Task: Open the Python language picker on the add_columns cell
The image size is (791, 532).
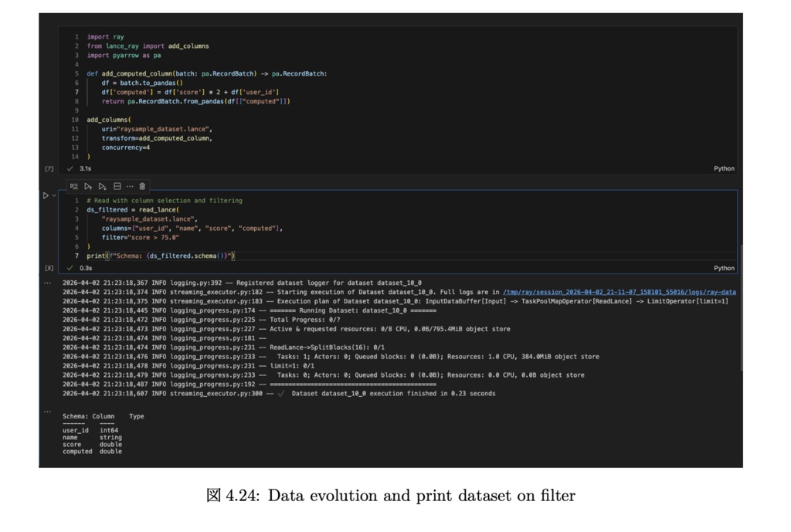Action: coord(725,168)
